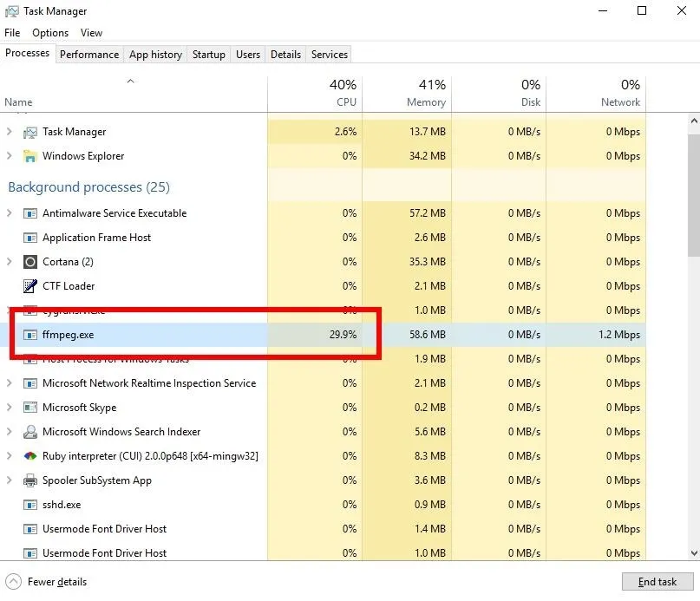Minimize the Task Manager window

603,10
